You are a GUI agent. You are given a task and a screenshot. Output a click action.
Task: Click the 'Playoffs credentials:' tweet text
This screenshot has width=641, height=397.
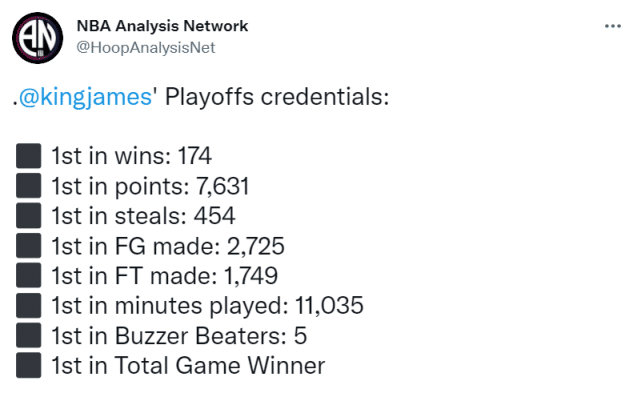coord(277,97)
